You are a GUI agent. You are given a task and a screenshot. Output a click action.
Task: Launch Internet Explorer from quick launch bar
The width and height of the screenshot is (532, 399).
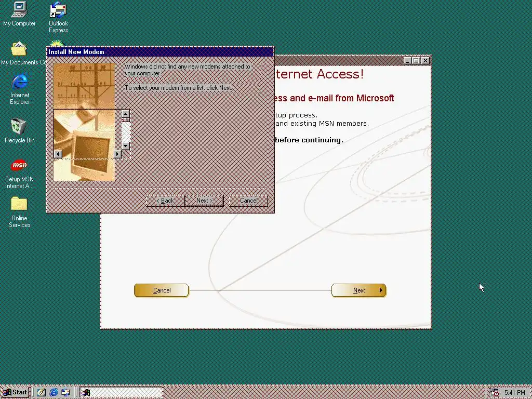click(x=54, y=393)
